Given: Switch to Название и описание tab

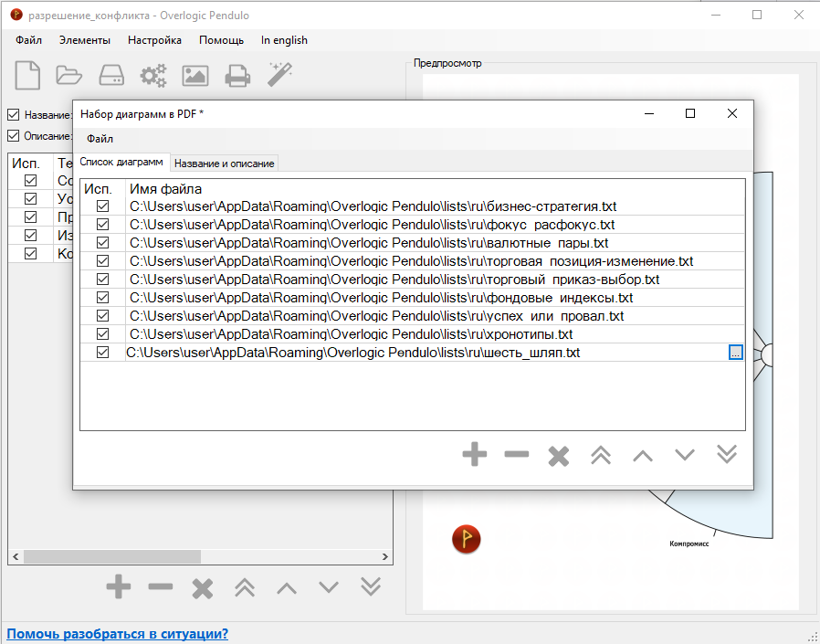Looking at the screenshot, I should [x=225, y=164].
